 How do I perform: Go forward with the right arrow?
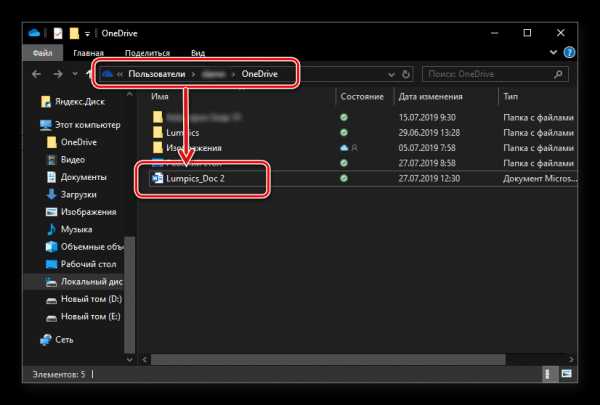(x=58, y=74)
